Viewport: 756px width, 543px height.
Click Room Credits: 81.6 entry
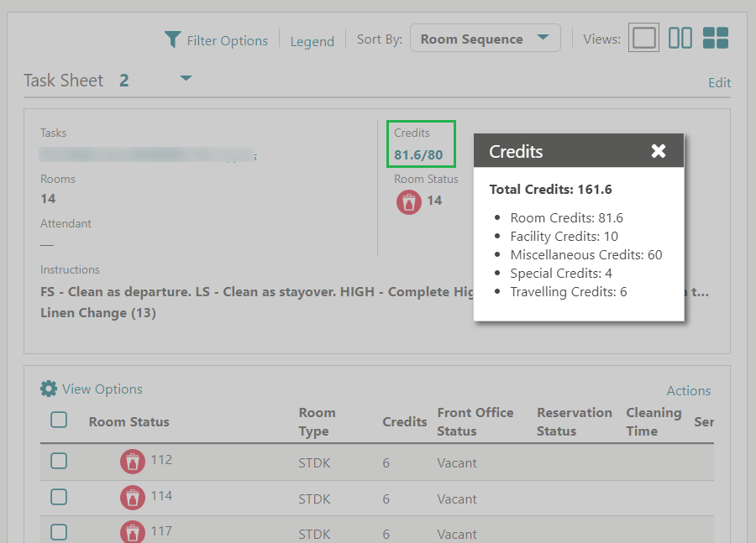[x=566, y=217]
